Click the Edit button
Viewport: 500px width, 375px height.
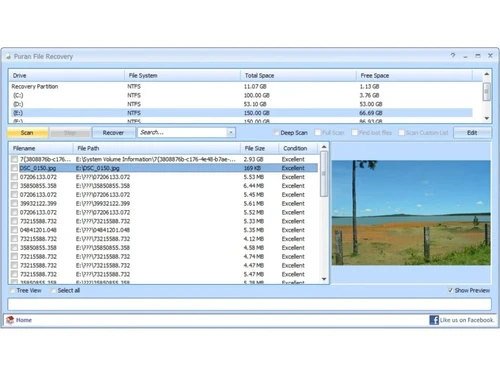pyautogui.click(x=472, y=133)
